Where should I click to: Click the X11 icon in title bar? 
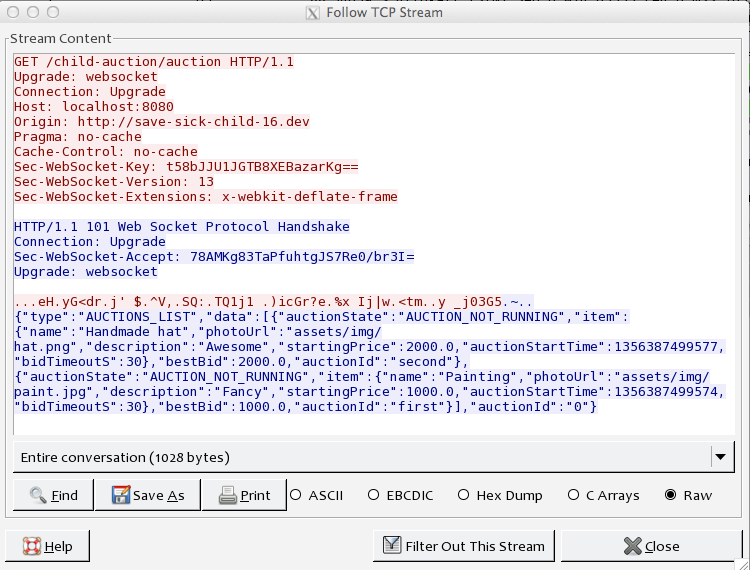310,13
